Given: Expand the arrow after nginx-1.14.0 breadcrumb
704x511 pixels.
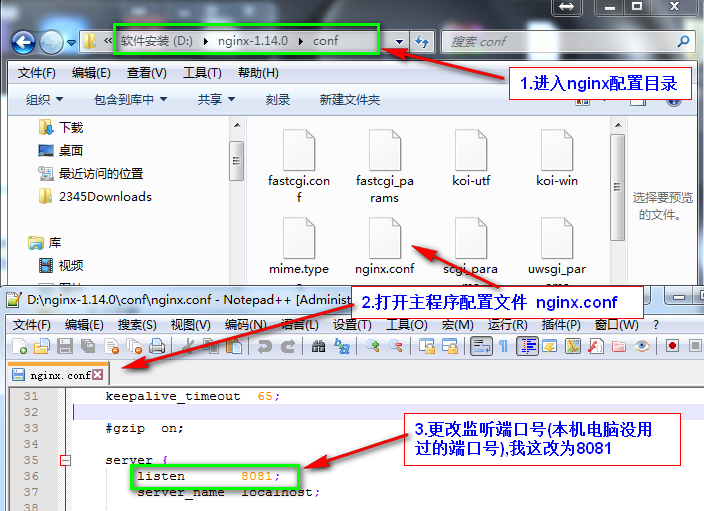Looking at the screenshot, I should point(301,41).
